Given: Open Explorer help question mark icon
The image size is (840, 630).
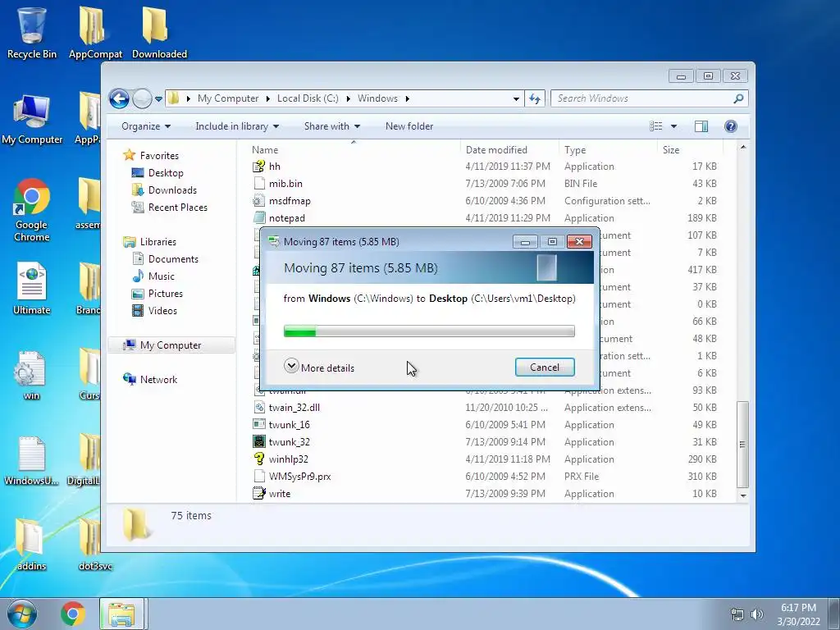Looking at the screenshot, I should [730, 126].
